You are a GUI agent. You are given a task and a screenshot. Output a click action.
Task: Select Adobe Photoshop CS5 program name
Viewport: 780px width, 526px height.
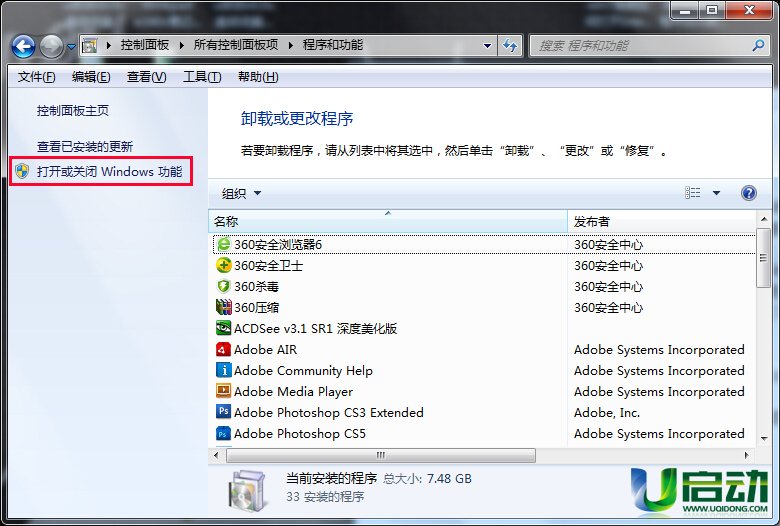[x=300, y=434]
